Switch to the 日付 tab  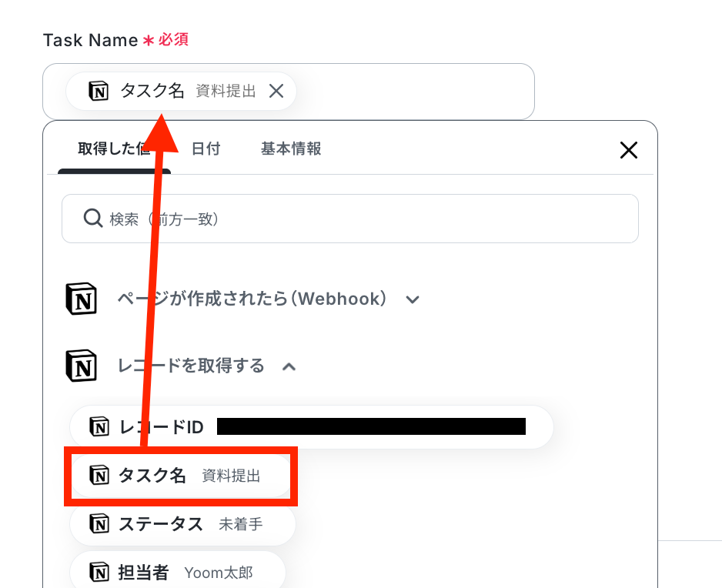(x=206, y=149)
